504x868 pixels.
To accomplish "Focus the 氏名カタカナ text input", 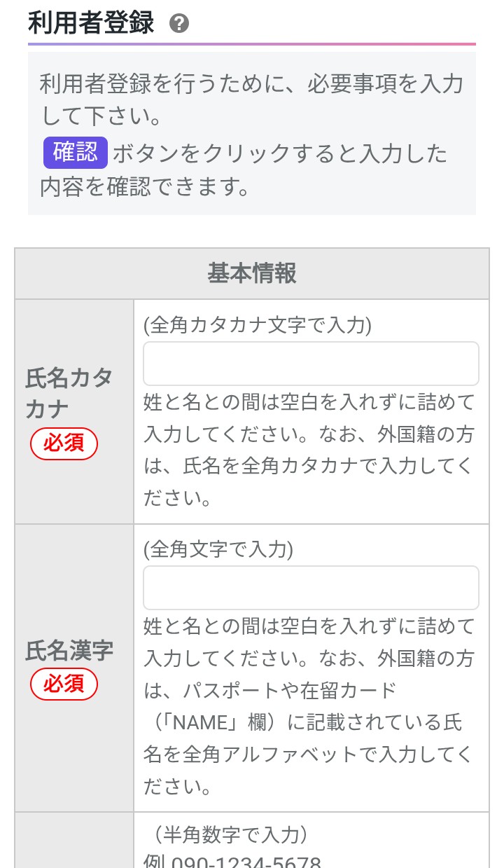I will click(x=311, y=364).
